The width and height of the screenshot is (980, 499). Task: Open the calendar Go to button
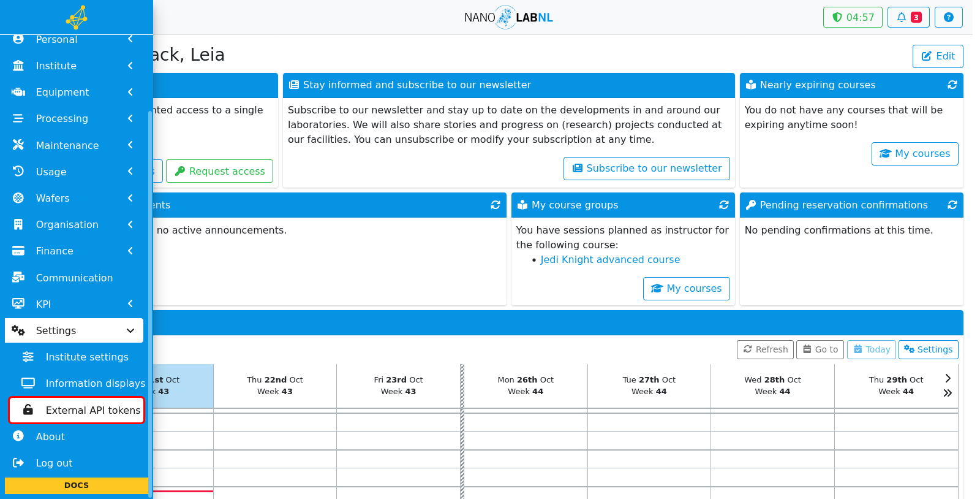tap(820, 349)
